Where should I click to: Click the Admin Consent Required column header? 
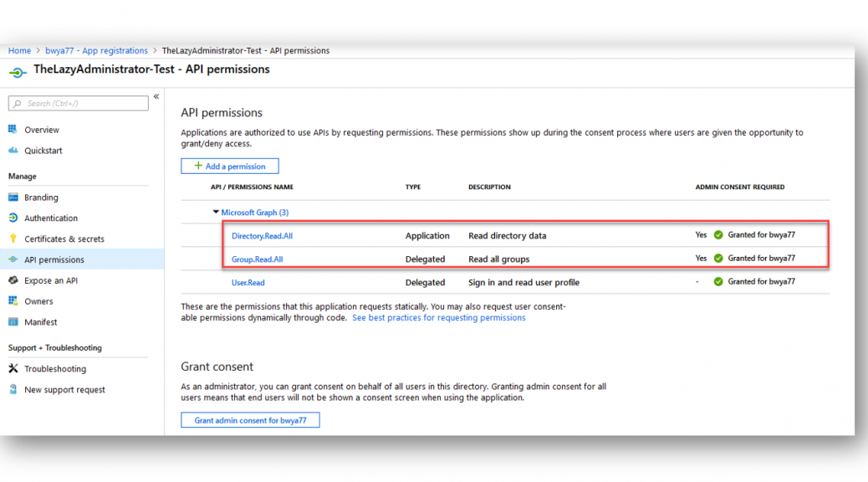point(739,187)
